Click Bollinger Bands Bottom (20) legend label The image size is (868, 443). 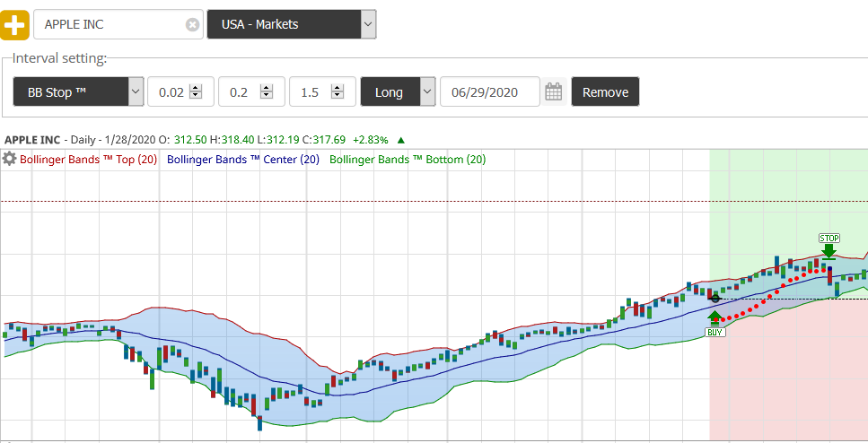(x=408, y=160)
